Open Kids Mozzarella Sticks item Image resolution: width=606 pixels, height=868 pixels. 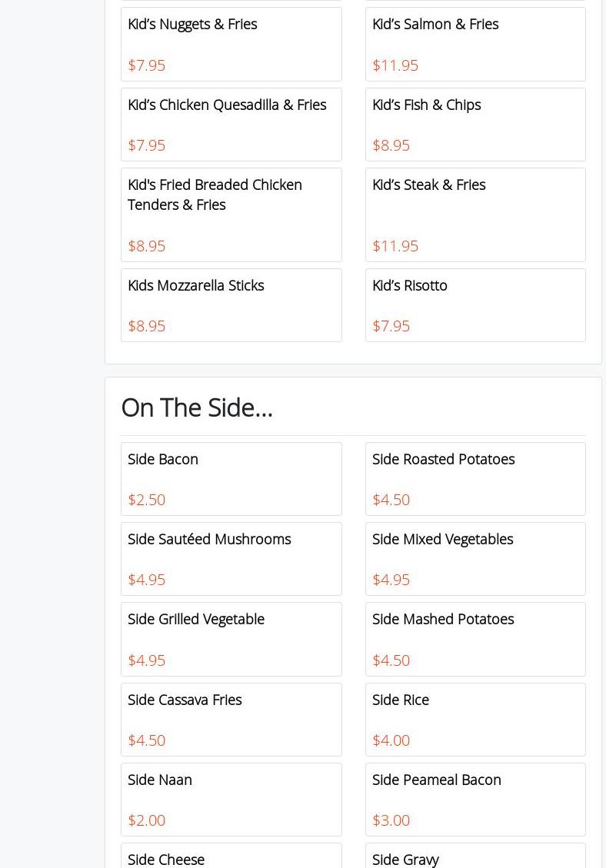pyautogui.click(x=231, y=304)
